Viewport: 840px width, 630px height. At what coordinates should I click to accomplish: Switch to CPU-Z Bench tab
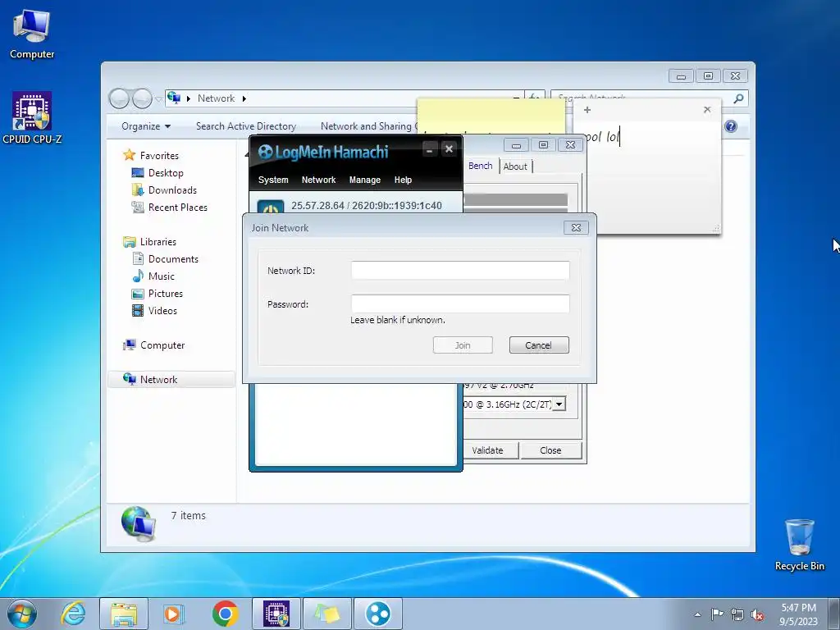tap(480, 166)
